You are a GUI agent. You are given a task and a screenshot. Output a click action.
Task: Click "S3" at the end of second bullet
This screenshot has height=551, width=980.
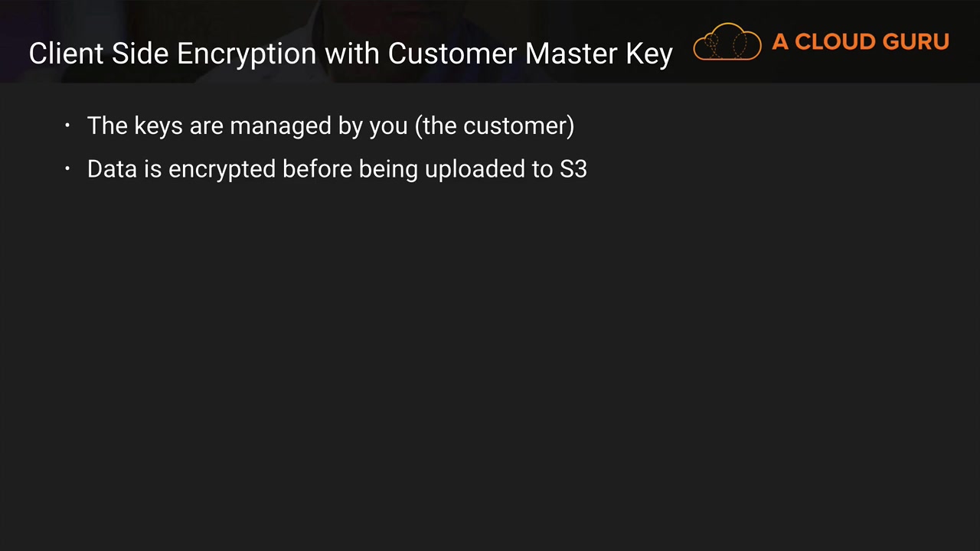[573, 169]
